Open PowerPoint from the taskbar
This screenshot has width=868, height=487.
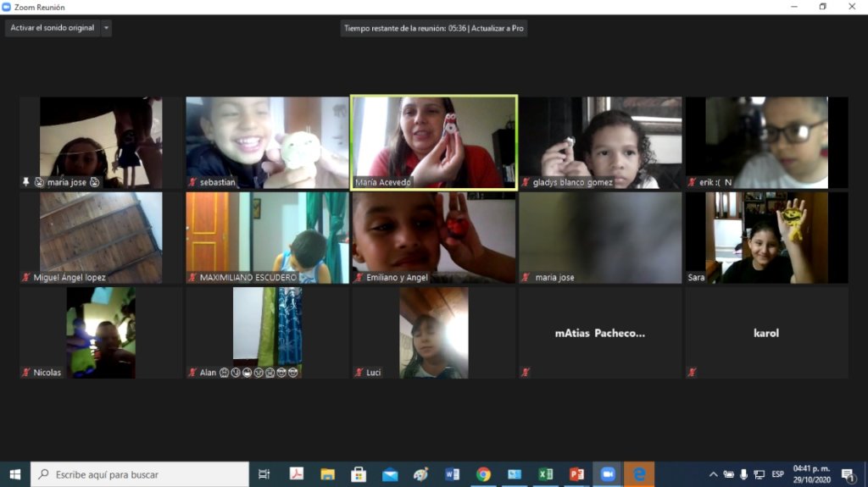tap(576, 474)
